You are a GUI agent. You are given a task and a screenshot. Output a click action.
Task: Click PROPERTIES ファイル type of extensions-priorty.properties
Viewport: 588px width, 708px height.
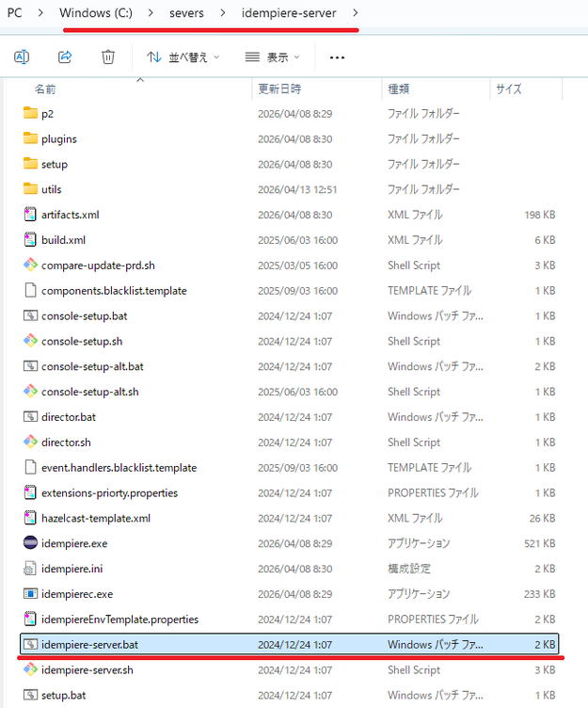point(433,492)
